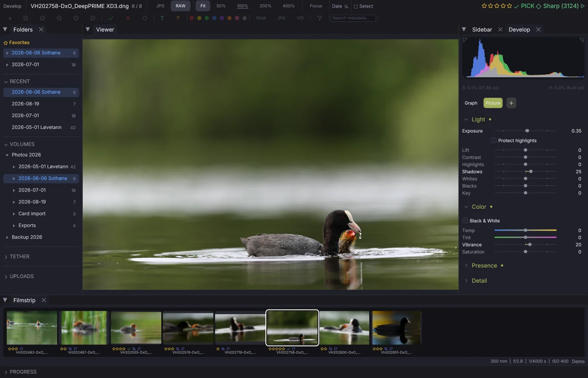This screenshot has width=588, height=378.
Task: Click the unflagged circle filter icon
Action: tap(145, 18)
